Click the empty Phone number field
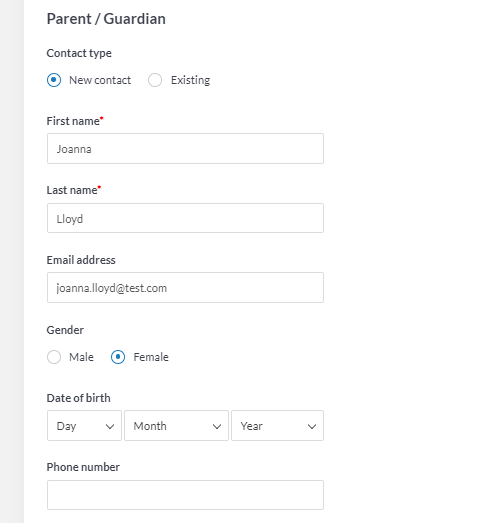 (185, 495)
